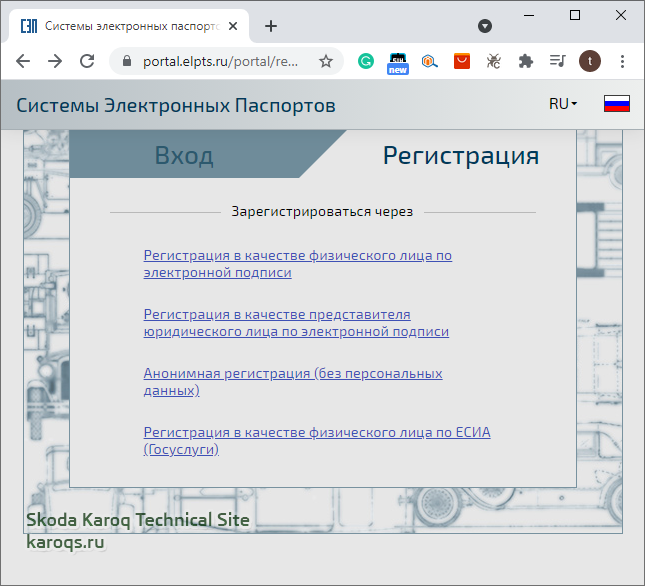This screenshot has width=645, height=586.
Task: Open registration as individual by electronic signature
Action: 297,263
